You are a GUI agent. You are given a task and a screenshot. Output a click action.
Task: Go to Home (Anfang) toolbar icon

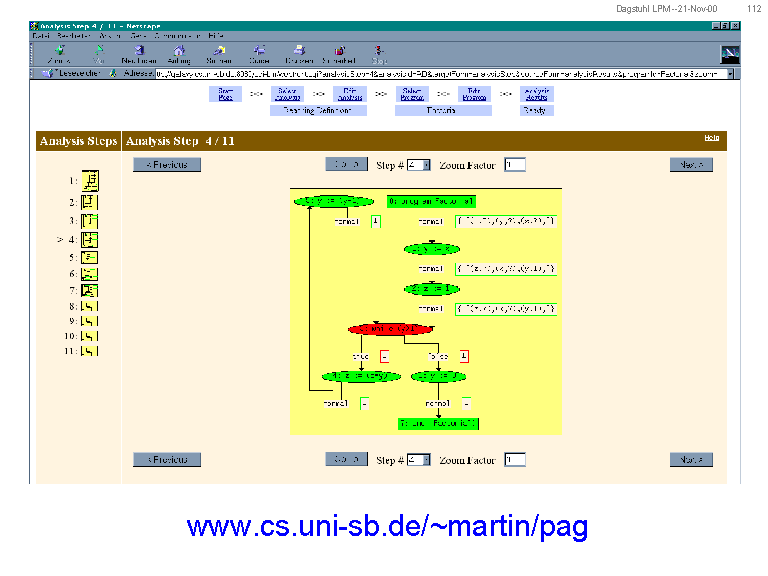point(179,52)
